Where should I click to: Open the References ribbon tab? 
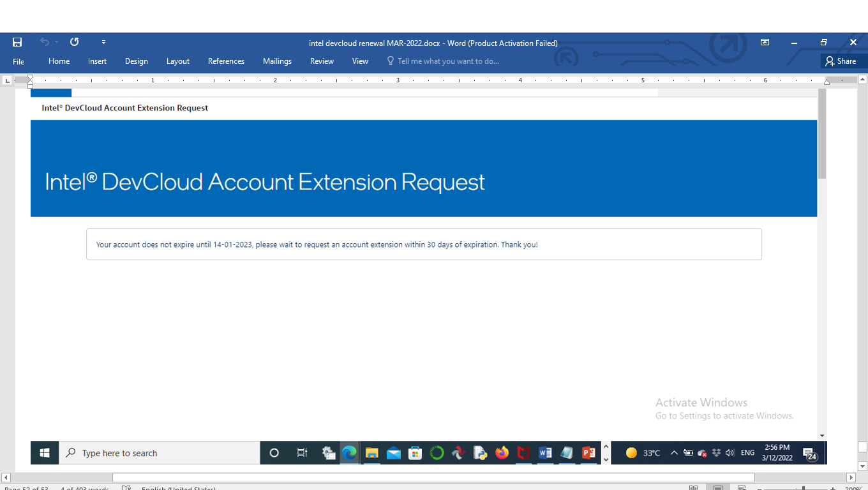[x=226, y=61]
